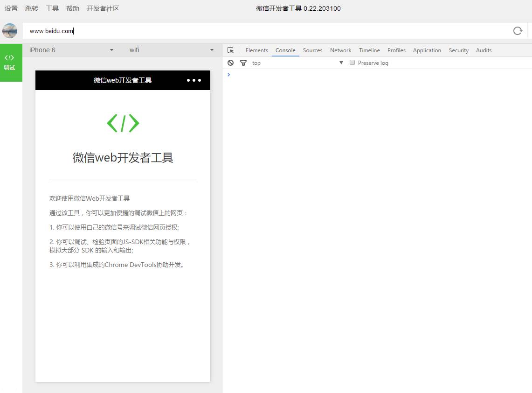
Task: Click the 微信web开发者工具 page heading
Action: pyautogui.click(x=123, y=158)
